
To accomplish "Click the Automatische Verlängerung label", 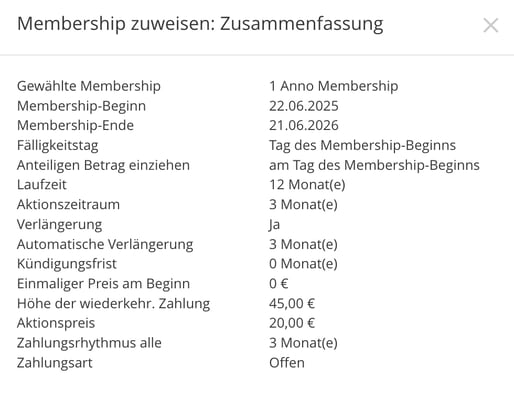I will click(x=105, y=244).
